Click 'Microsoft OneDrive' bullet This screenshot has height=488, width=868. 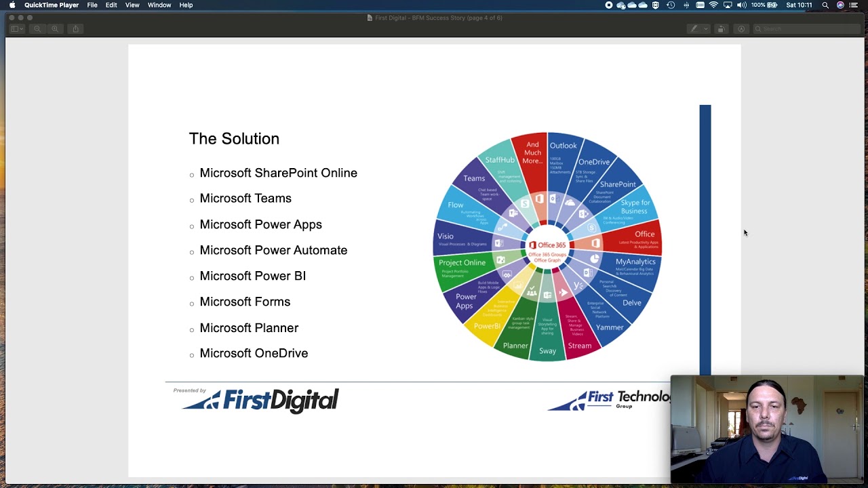pyautogui.click(x=254, y=353)
